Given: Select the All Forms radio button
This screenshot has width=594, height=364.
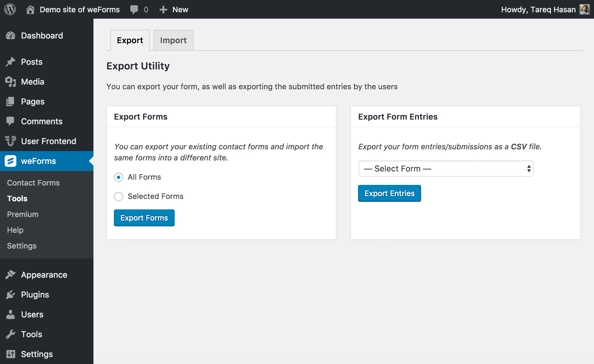Looking at the screenshot, I should point(118,177).
